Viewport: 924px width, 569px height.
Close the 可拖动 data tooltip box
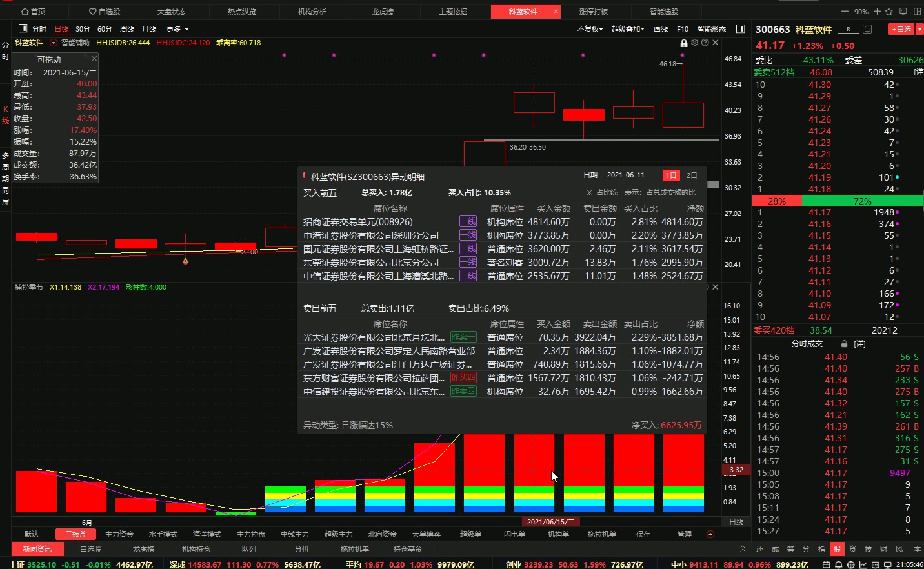[94, 59]
